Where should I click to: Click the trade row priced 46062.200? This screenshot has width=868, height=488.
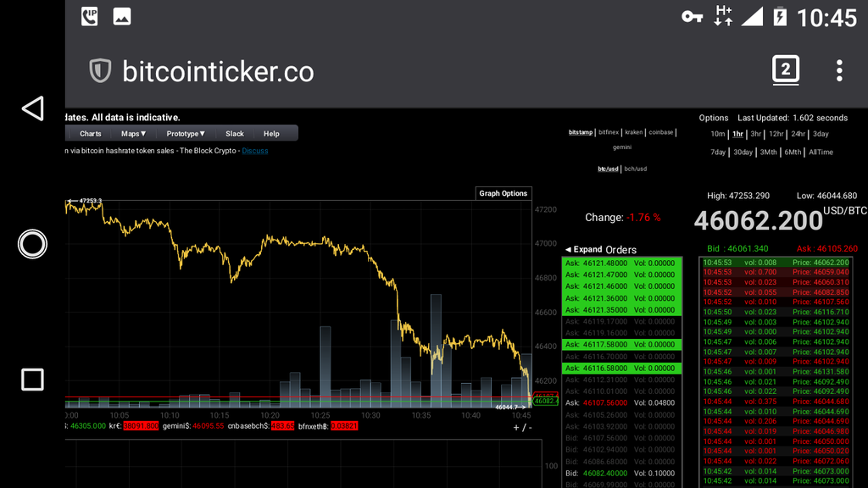776,263
